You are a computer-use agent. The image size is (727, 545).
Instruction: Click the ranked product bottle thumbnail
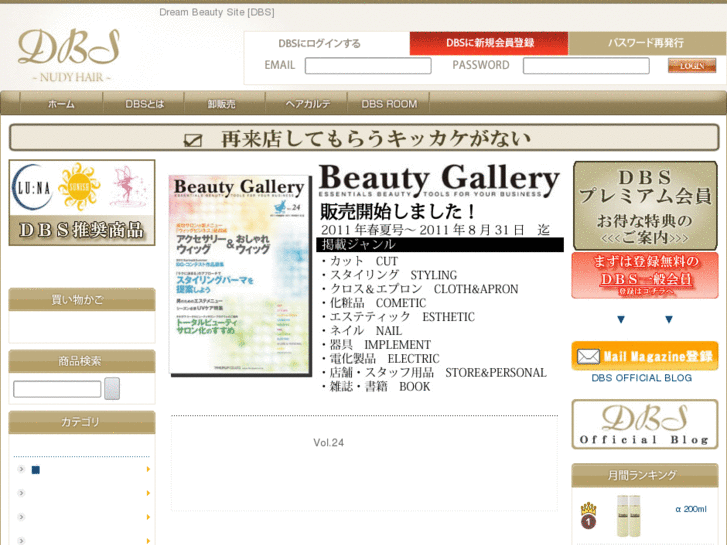click(x=629, y=516)
